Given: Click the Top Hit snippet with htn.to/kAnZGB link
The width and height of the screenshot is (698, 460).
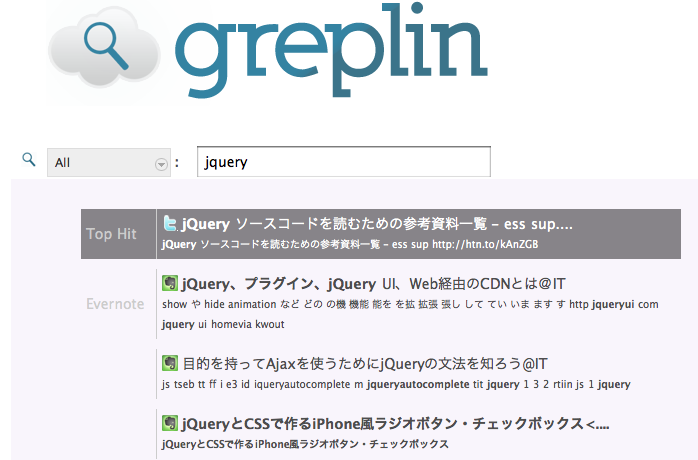Looking at the screenshot, I should tap(350, 244).
